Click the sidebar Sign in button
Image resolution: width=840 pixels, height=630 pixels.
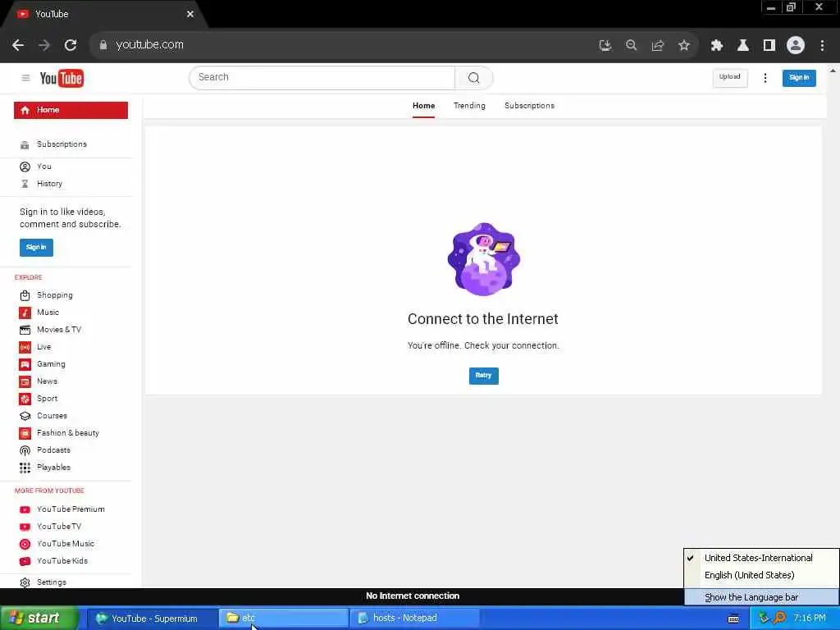pos(36,248)
